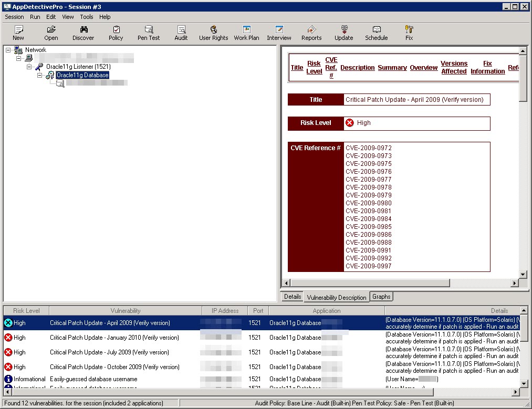Launch the Discover binoculars tool
The image size is (532, 409).
[84, 29]
